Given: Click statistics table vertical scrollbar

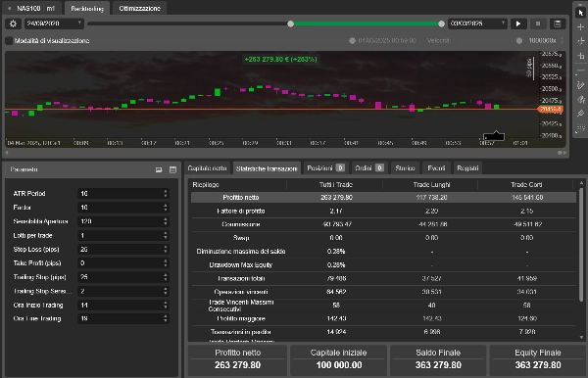Looking at the screenshot, I should click(x=581, y=244).
